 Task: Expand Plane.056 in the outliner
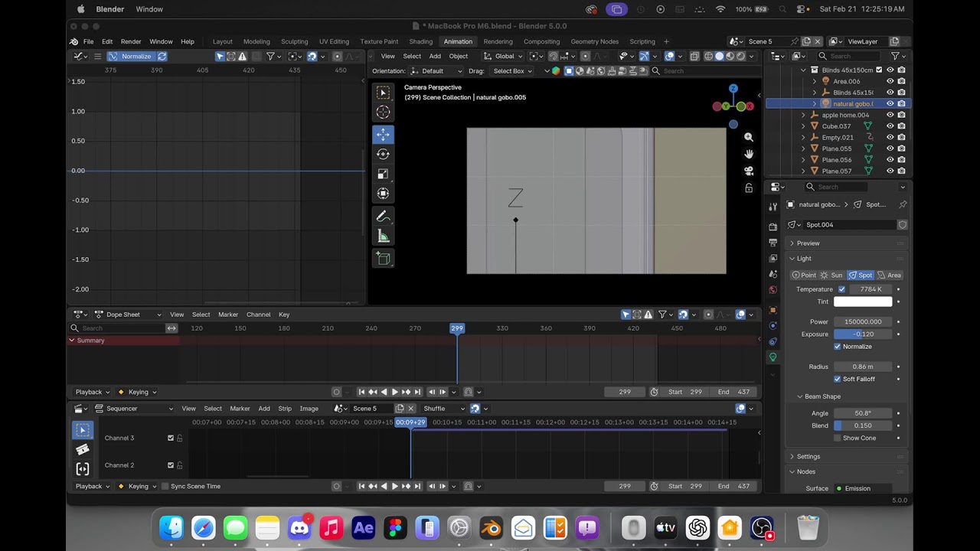(x=803, y=160)
